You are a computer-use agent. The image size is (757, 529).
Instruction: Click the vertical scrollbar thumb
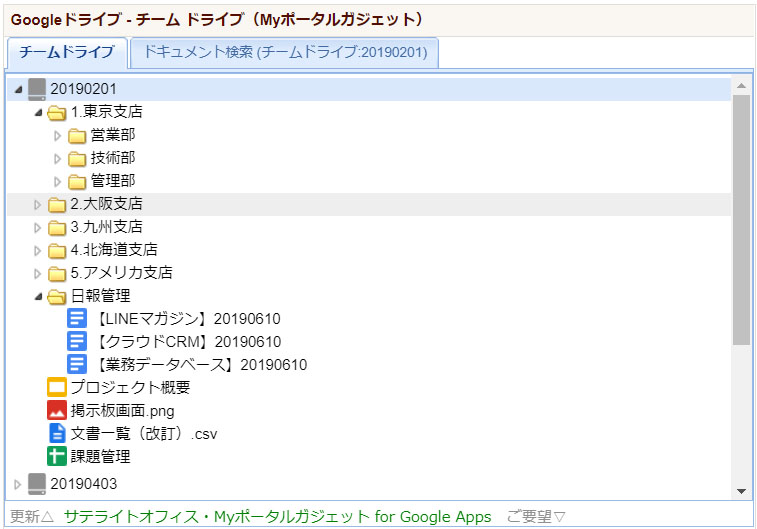point(741,220)
